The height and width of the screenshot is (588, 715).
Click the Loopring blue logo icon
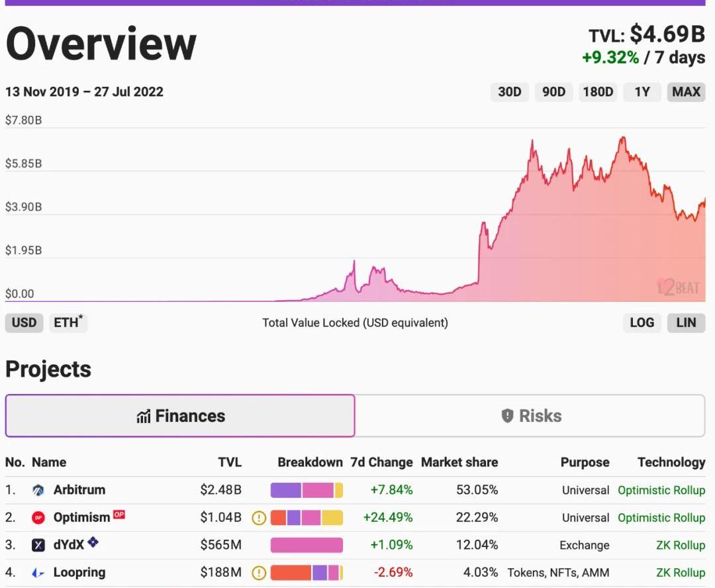[x=38, y=573]
